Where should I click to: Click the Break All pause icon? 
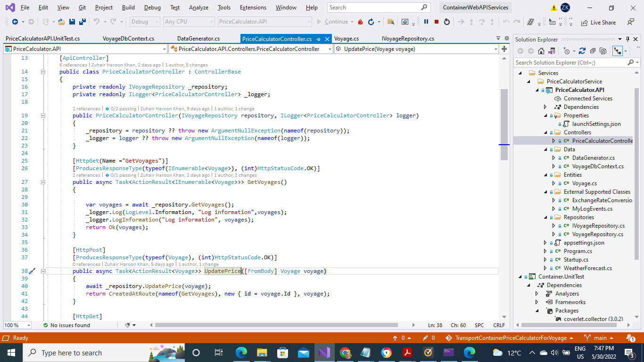point(426,22)
